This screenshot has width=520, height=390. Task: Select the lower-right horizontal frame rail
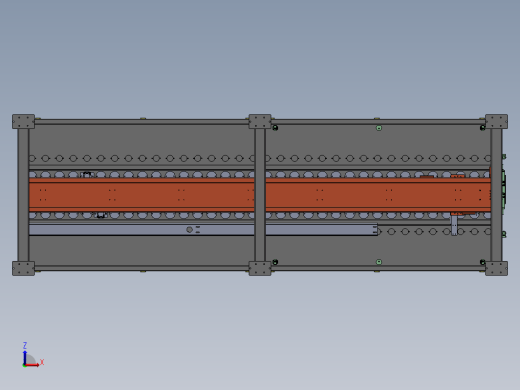pos(378,268)
